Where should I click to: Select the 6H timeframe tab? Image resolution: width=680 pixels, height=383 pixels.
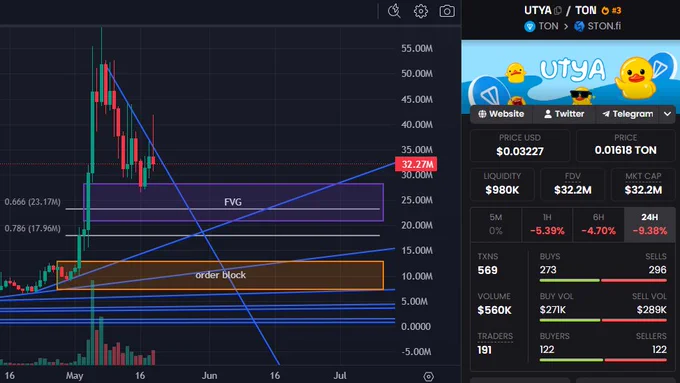(598, 224)
